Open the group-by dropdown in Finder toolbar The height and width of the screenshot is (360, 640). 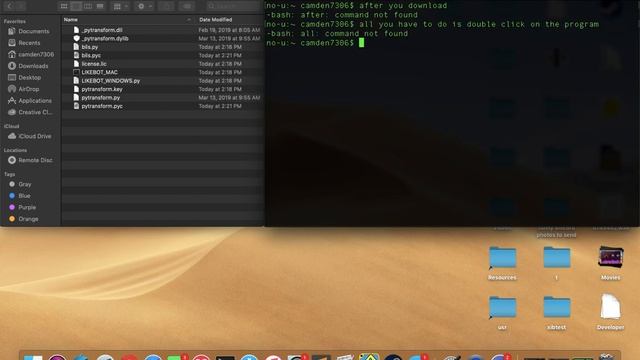(120, 6)
